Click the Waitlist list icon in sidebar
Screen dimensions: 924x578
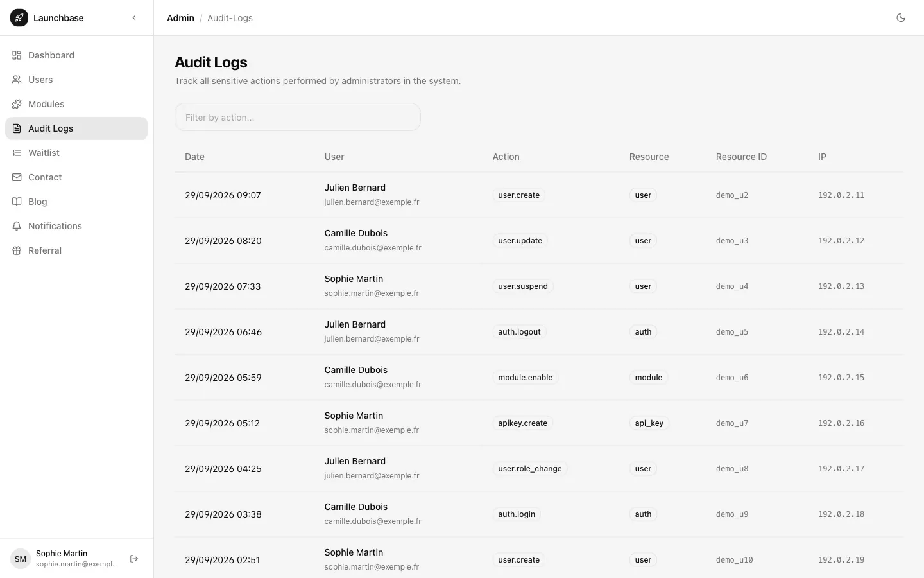pyautogui.click(x=17, y=153)
